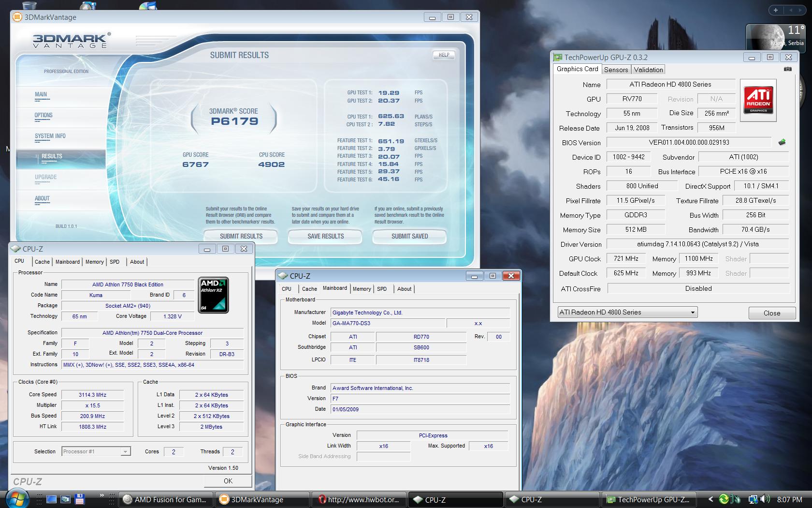Click the SAVE RESULTS button
Image resolution: width=812 pixels, height=508 pixels.
click(325, 236)
